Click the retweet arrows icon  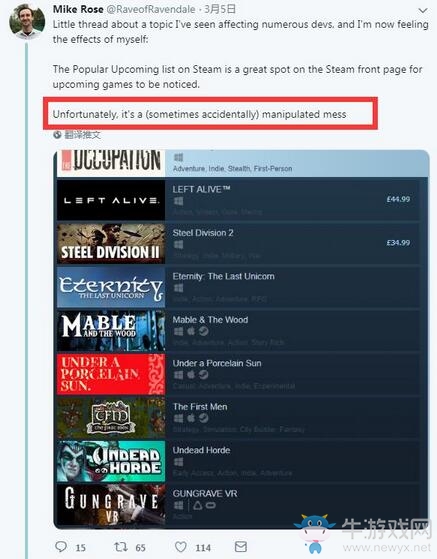[120, 547]
